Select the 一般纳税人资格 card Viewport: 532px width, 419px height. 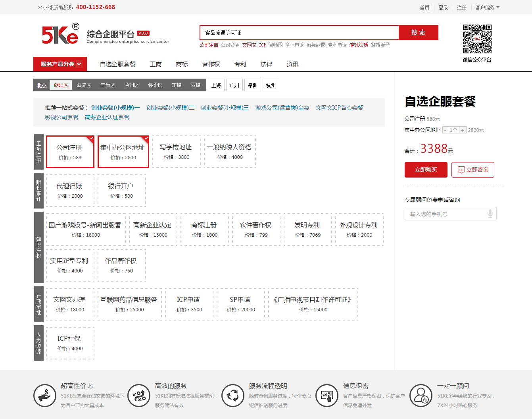(230, 152)
